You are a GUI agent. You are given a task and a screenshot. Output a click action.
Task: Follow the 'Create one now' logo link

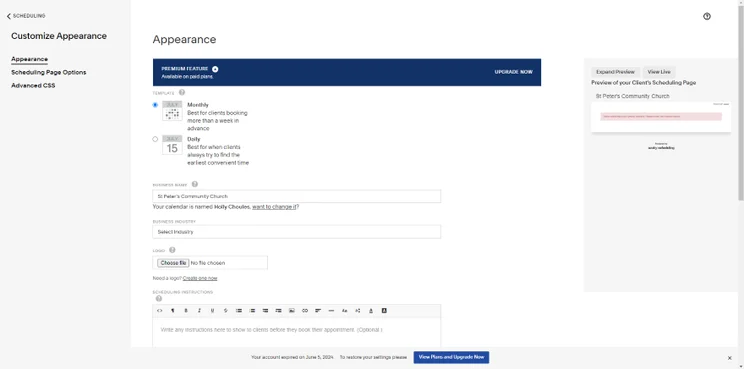pyautogui.click(x=200, y=278)
